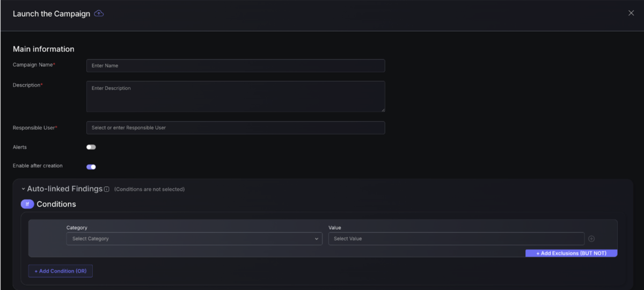Click the Description box resize handle
Image resolution: width=644 pixels, height=290 pixels.
click(x=383, y=110)
